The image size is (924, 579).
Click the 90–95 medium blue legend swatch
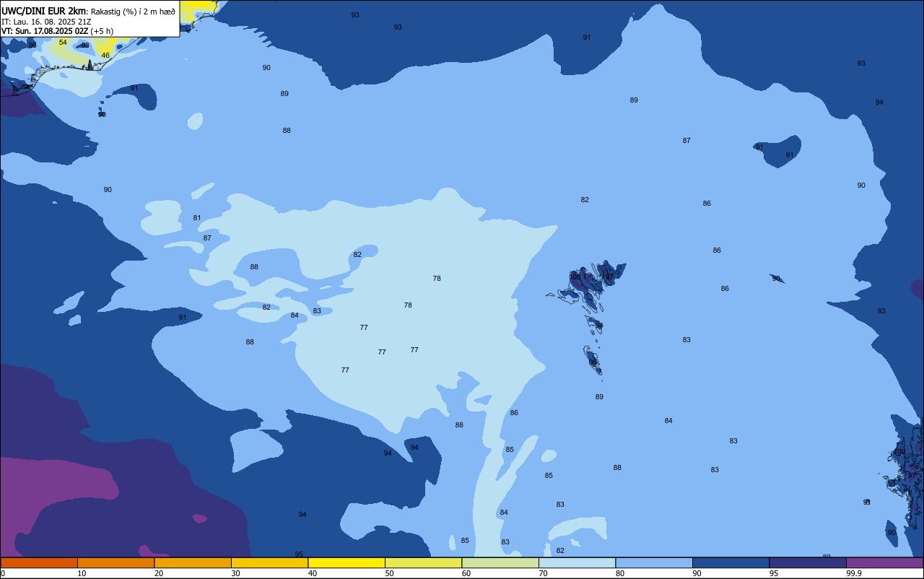[731, 562]
